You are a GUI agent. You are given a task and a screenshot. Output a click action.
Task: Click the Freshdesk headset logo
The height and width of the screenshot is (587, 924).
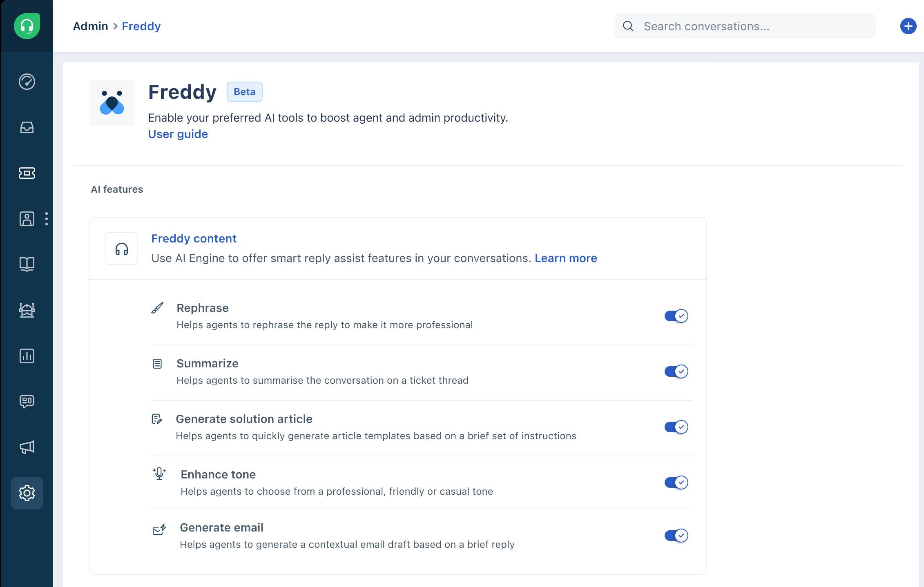tap(27, 26)
